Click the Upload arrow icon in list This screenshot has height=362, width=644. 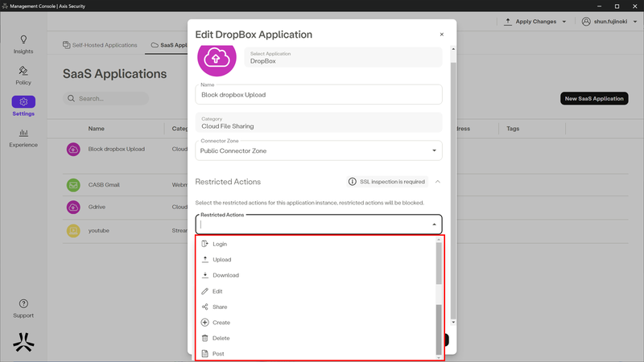coord(204,259)
